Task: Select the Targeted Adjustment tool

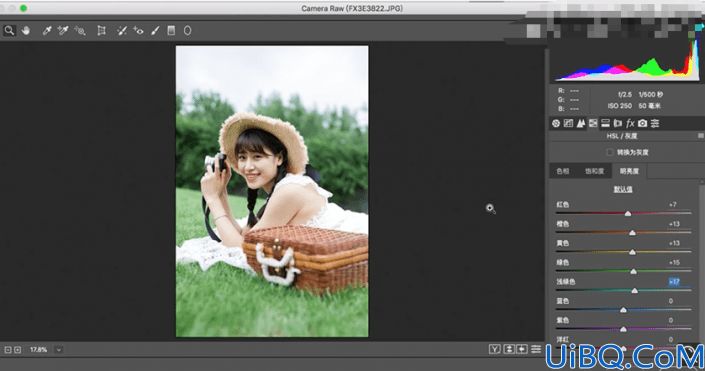Action: tap(80, 31)
